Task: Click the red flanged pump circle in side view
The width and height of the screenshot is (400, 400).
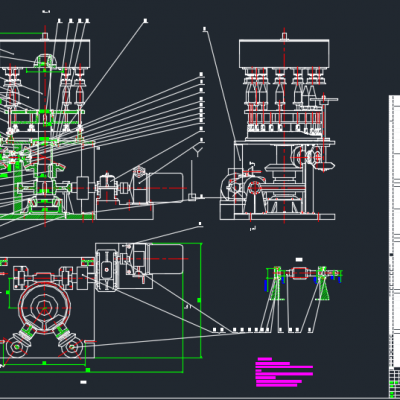Action: [255, 188]
